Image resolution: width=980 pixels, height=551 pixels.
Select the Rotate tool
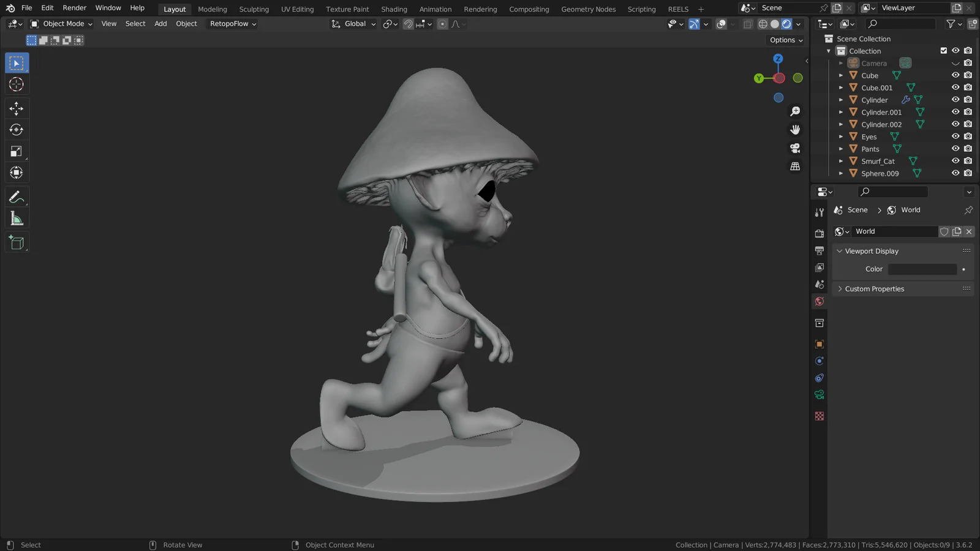17,129
